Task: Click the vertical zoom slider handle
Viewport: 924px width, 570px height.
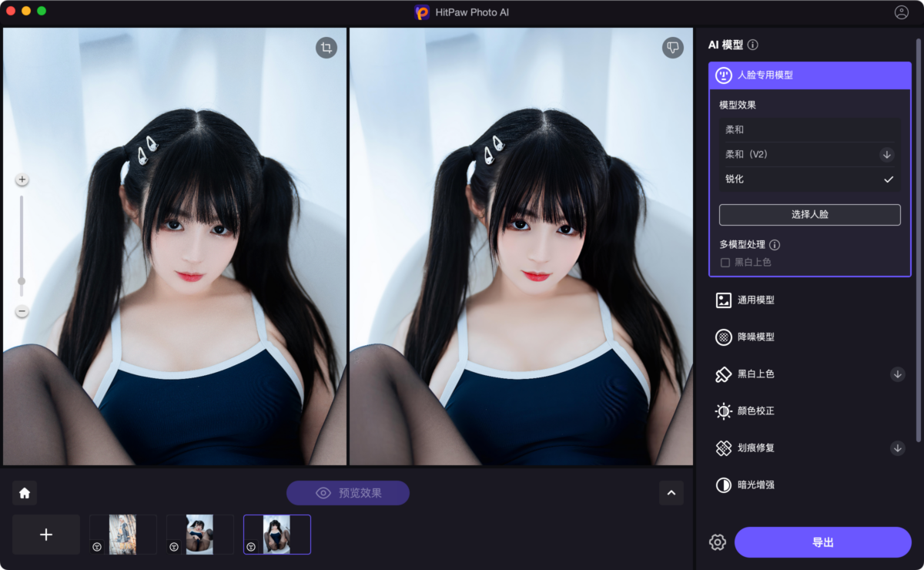Action: pyautogui.click(x=22, y=281)
